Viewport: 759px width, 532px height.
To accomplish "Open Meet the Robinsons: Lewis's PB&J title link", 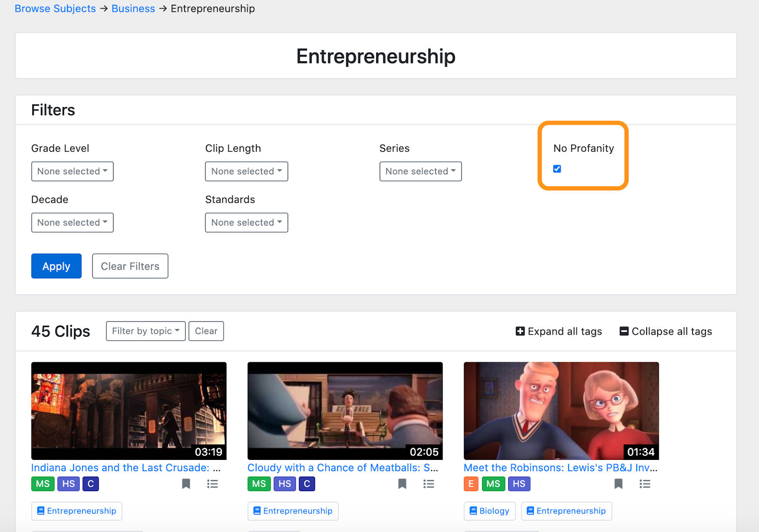I will (561, 468).
